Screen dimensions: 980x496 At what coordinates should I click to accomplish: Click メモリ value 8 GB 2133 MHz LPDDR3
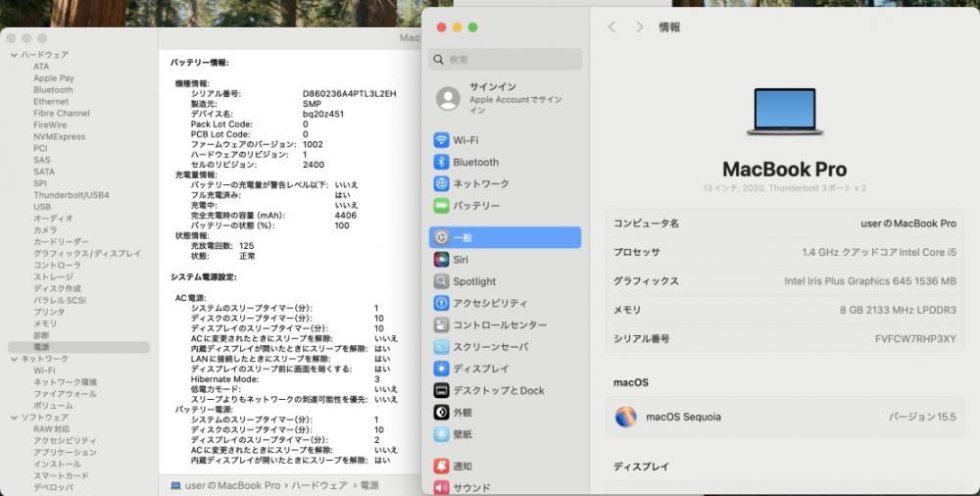pyautogui.click(x=898, y=310)
